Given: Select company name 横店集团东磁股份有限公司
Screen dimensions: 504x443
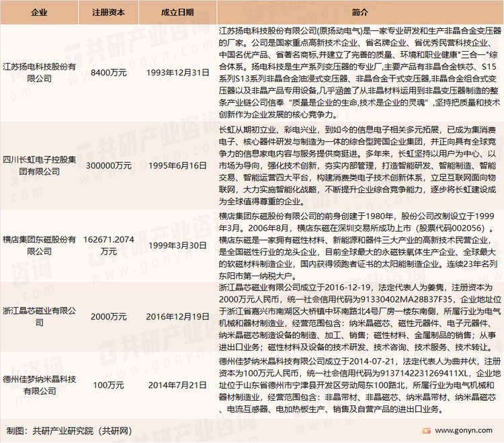Looking at the screenshot, I should tap(39, 245).
